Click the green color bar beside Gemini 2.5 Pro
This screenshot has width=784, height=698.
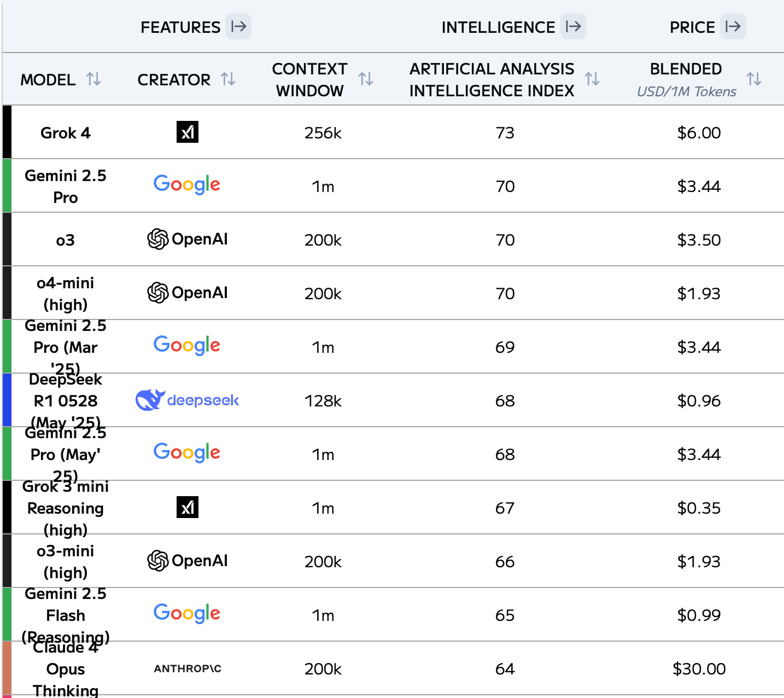[7, 185]
